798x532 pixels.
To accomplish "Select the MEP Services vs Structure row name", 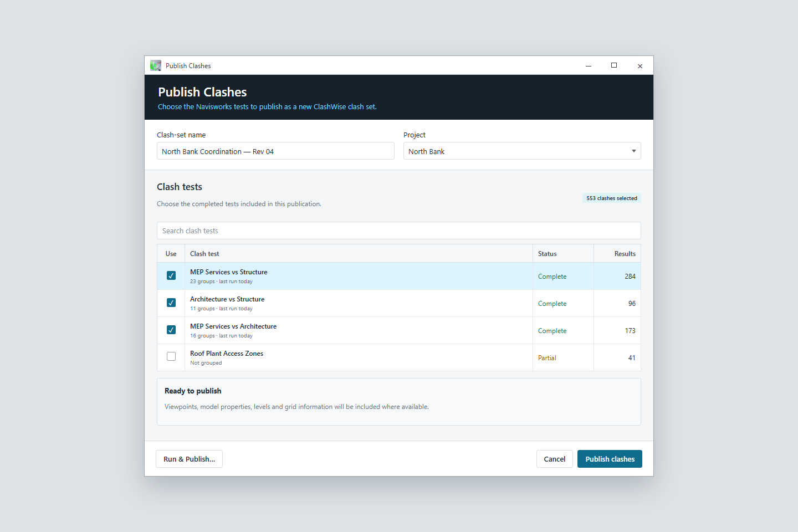I will tap(229, 272).
